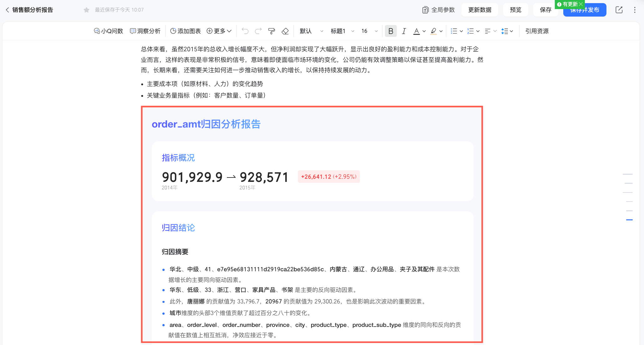The width and height of the screenshot is (644, 345).
Task: Open the three-dot more menu
Action: click(x=635, y=10)
